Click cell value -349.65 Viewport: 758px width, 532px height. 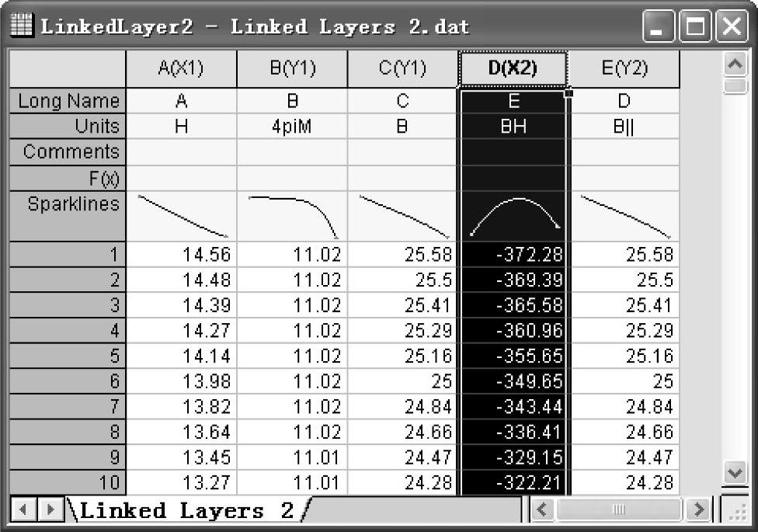(x=513, y=381)
